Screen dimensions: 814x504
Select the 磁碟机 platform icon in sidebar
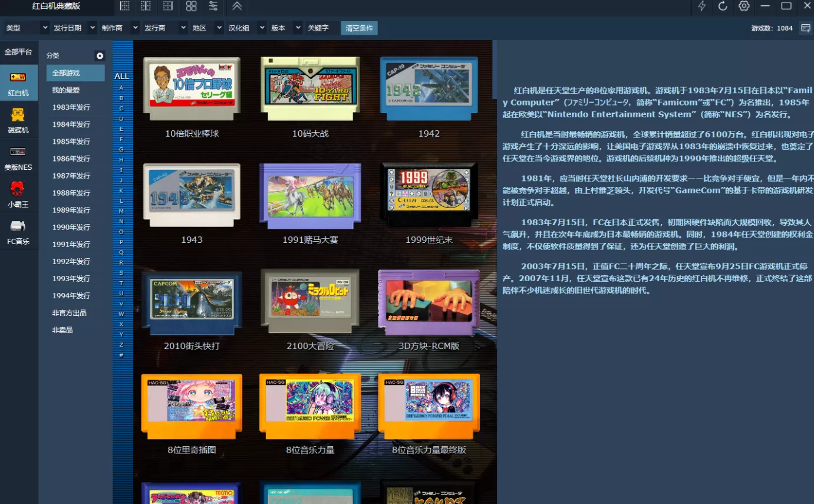18,120
